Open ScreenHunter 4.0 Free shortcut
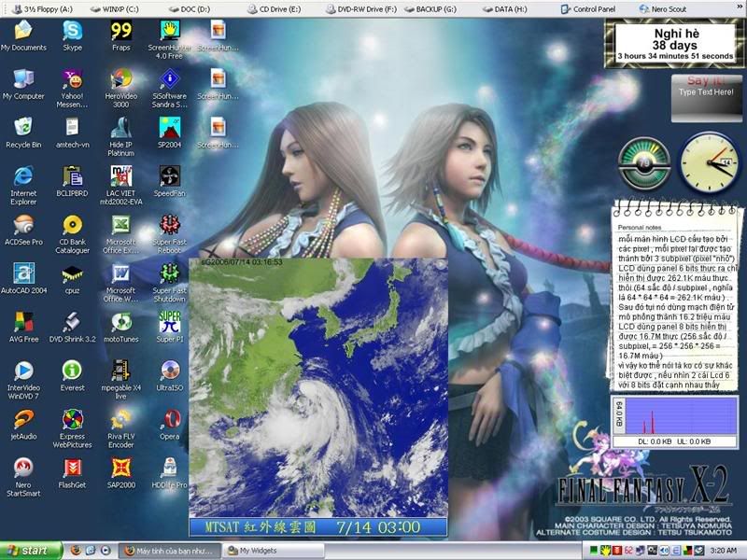 (170, 40)
